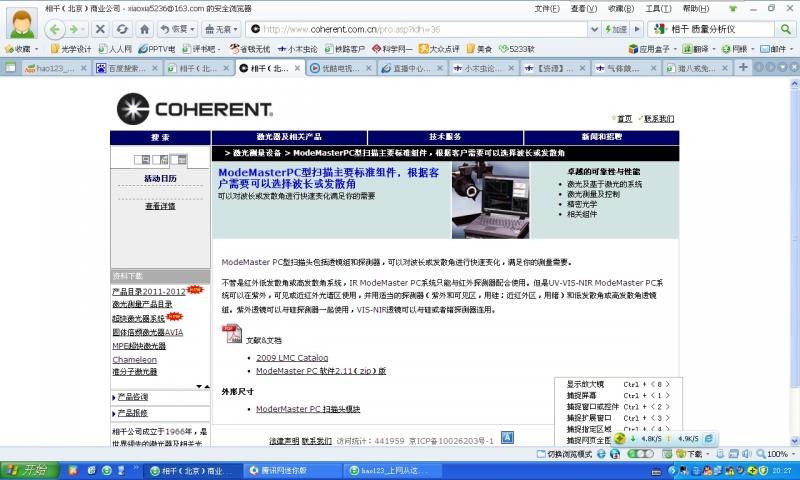Open the 人人网 bookmark
The height and width of the screenshot is (480, 800).
click(x=115, y=49)
